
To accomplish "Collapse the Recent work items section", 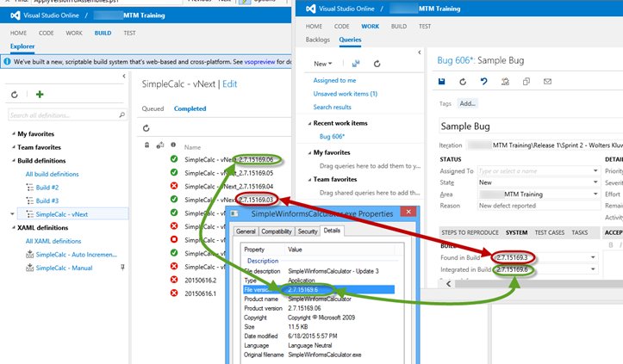I will pyautogui.click(x=309, y=123).
